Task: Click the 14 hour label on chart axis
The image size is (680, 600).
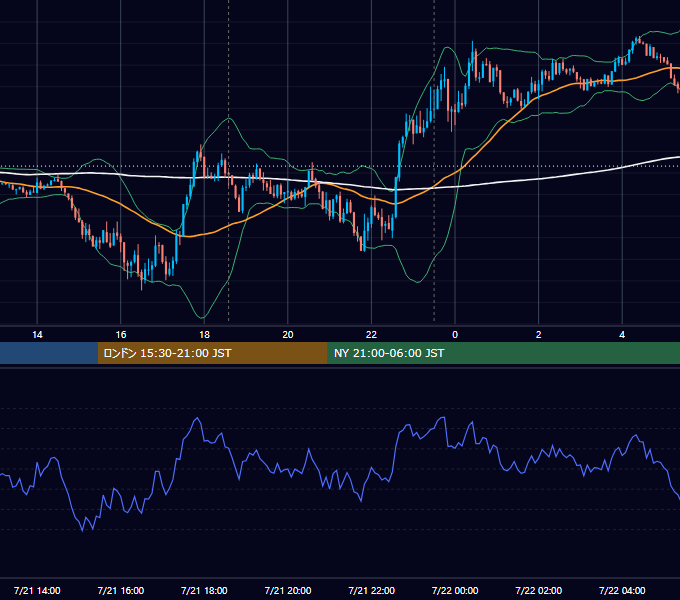Action: coord(37,335)
